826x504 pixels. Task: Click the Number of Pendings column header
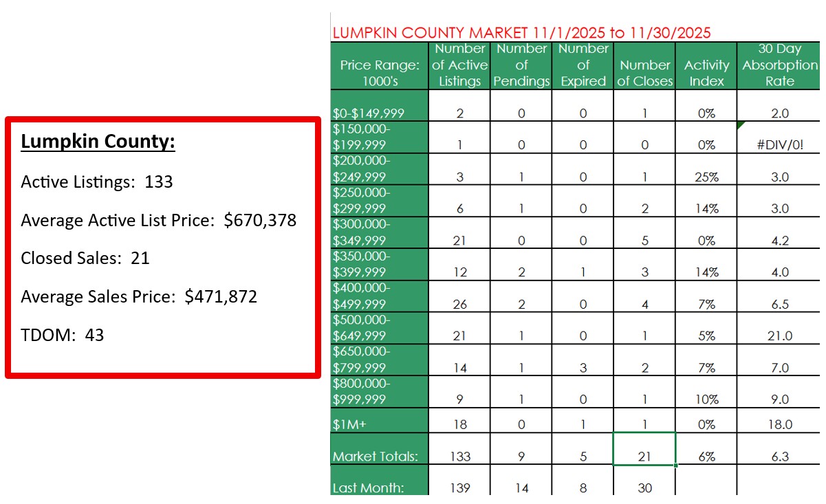click(x=521, y=65)
